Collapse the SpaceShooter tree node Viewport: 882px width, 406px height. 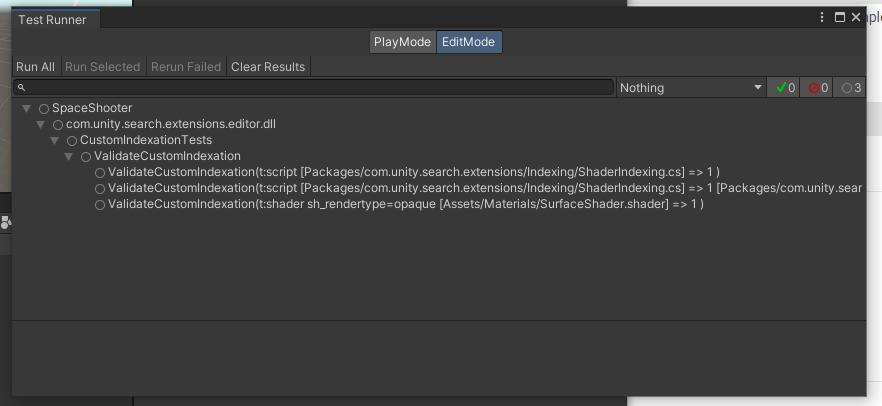(x=26, y=108)
